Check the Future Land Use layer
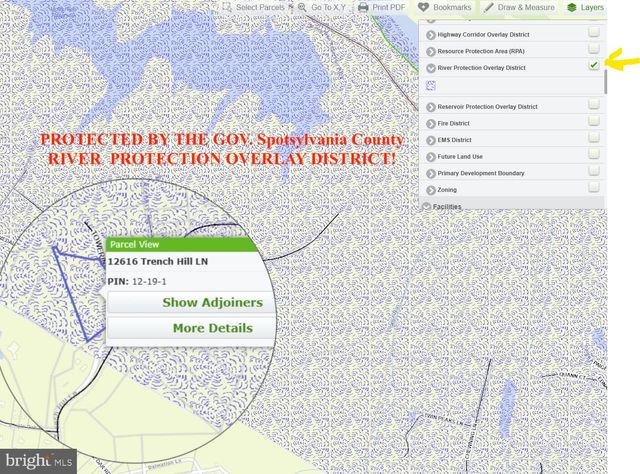Image resolution: width=640 pixels, height=474 pixels. click(594, 154)
